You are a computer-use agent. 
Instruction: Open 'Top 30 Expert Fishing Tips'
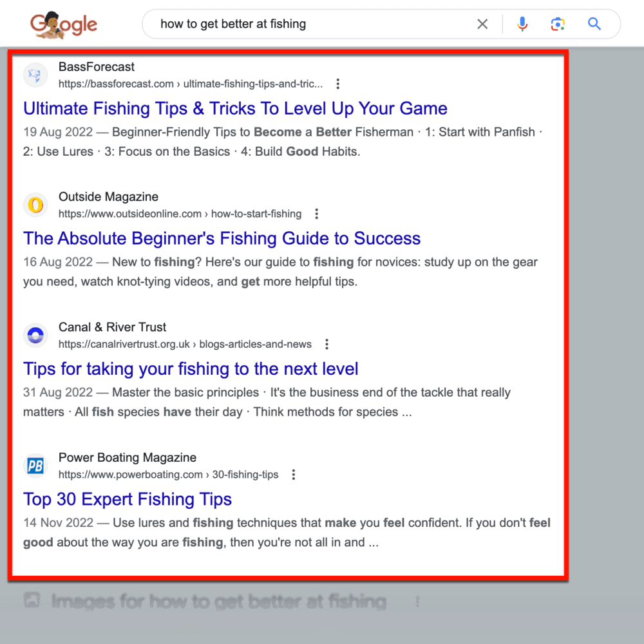pyautogui.click(x=127, y=499)
